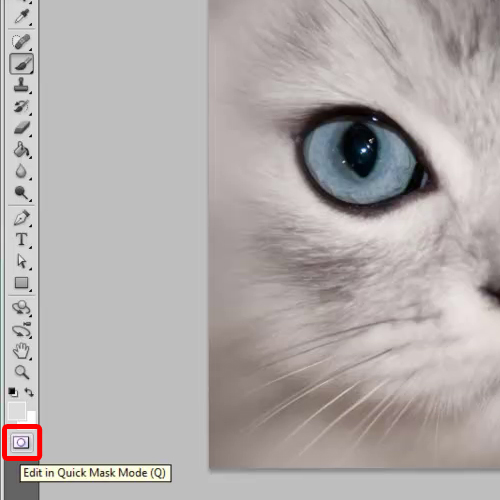Switch foreground and background colors arrow
Image resolution: width=500 pixels, height=500 pixels.
[29, 392]
